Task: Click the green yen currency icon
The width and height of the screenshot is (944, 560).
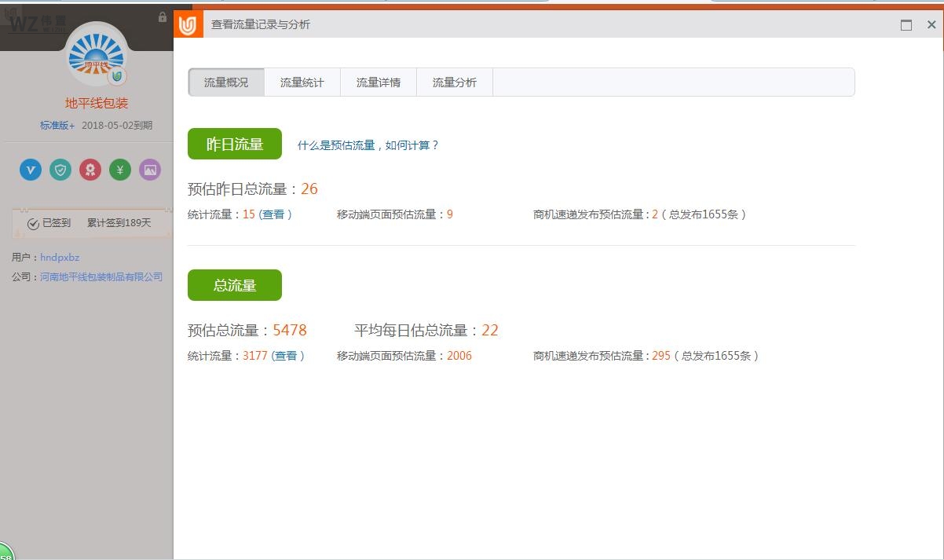Action: (x=120, y=169)
